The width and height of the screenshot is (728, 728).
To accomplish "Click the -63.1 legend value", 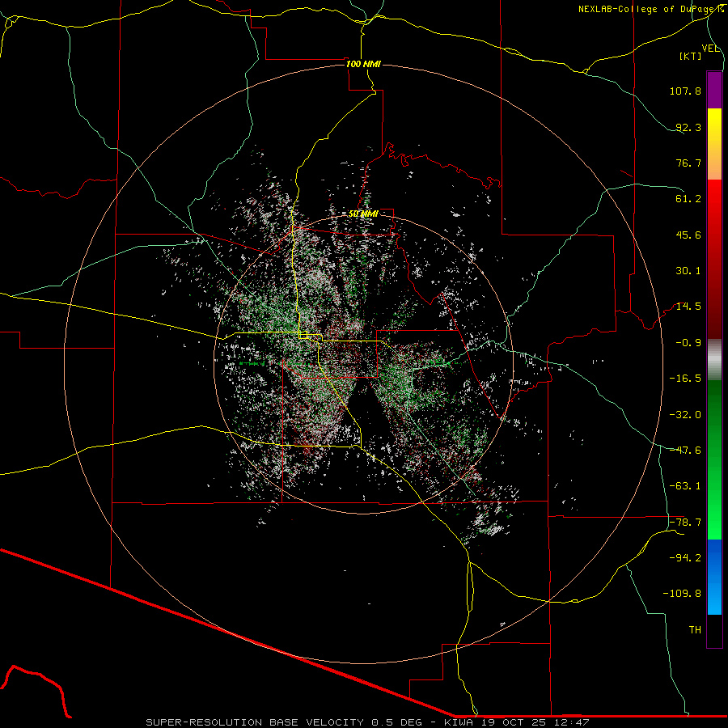I will (685, 486).
